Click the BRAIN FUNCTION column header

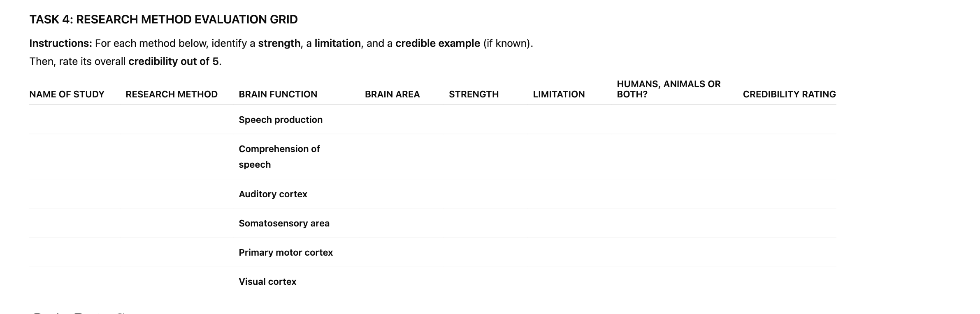click(x=278, y=94)
